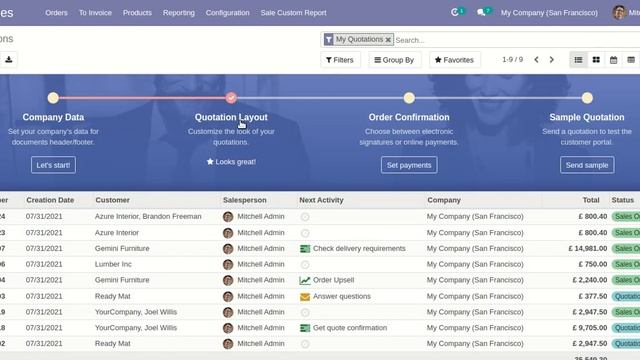Open the Products menu
The height and width of the screenshot is (360, 640).
[137, 13]
